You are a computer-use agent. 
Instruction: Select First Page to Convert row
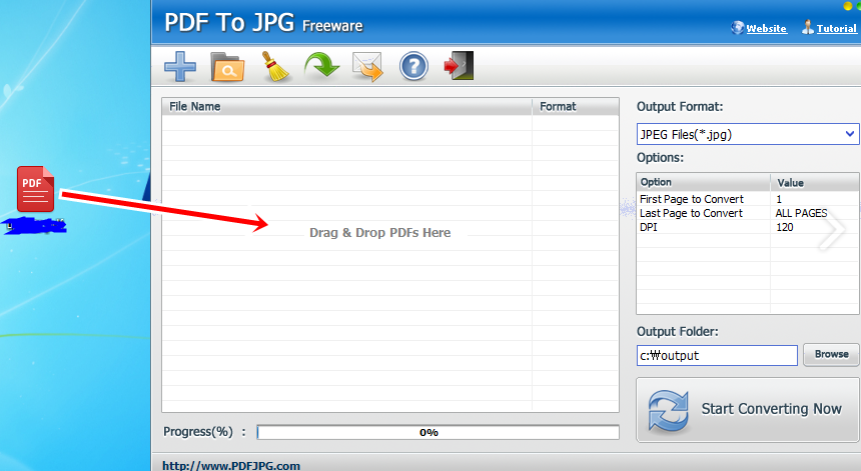pyautogui.click(x=747, y=199)
